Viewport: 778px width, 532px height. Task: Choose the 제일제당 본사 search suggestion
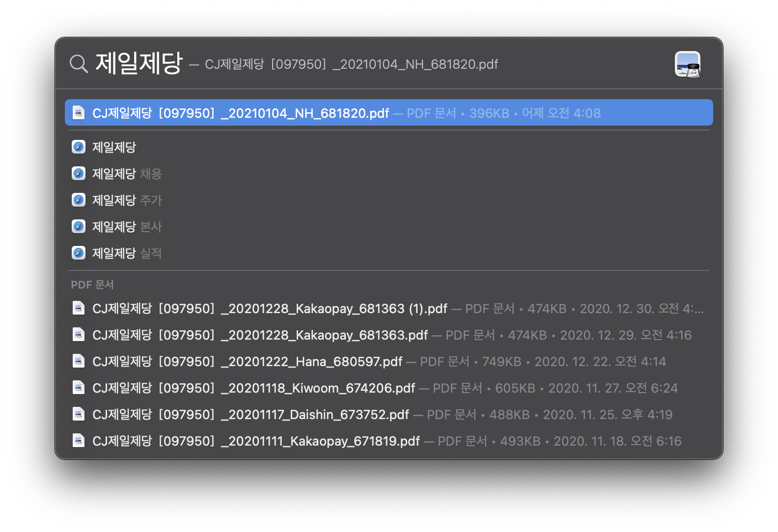point(389,226)
